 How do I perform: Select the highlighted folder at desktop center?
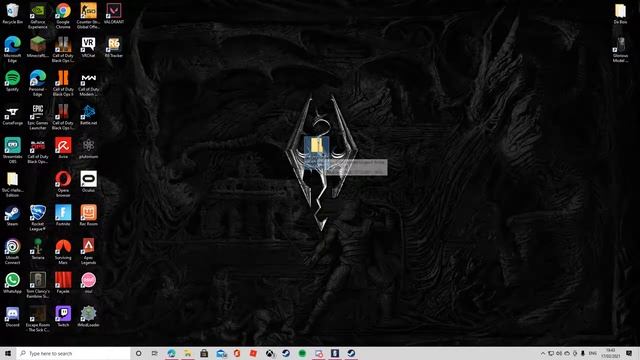tap(316, 153)
